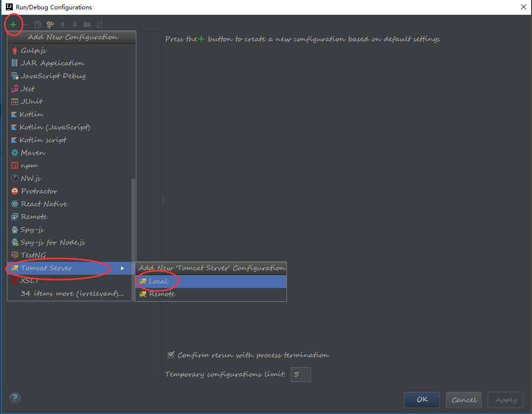Viewport: 532px width, 414px height.
Task: Close the Run/Debug Configurations dialog
Action: click(x=524, y=7)
